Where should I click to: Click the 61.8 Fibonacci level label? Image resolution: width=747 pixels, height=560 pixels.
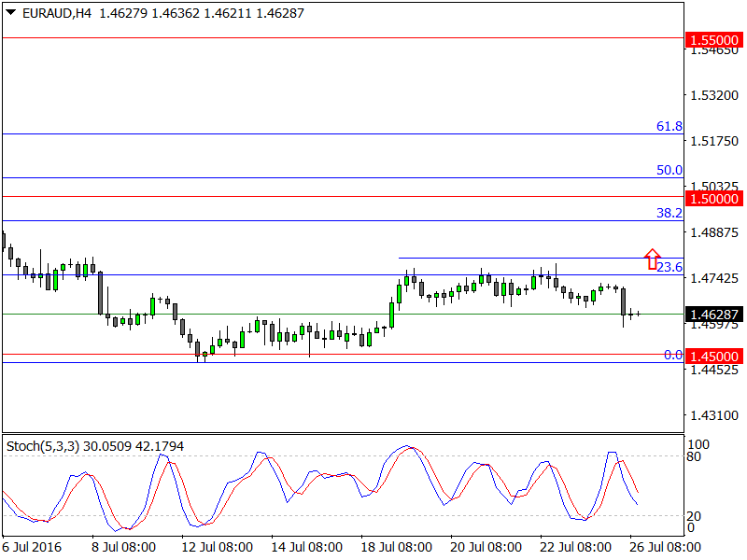tap(669, 126)
